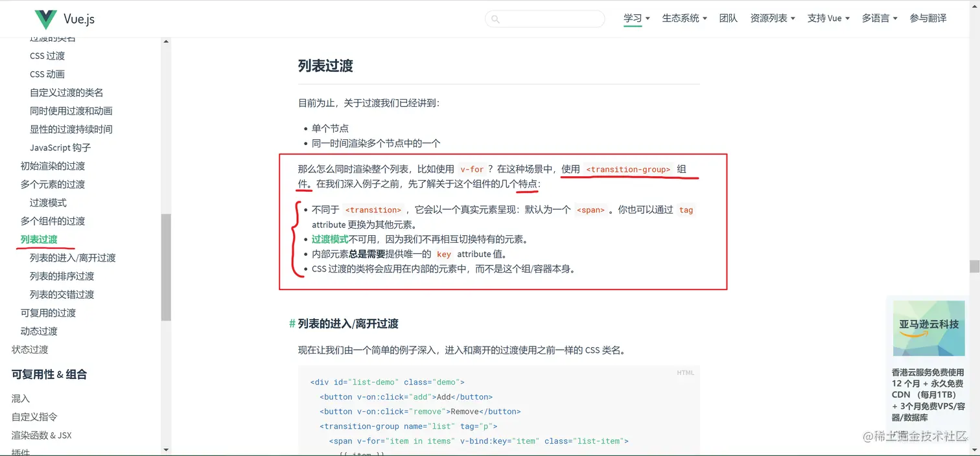Click sidebar scrollbar up arrow
This screenshot has width=980, height=456.
(x=166, y=41)
